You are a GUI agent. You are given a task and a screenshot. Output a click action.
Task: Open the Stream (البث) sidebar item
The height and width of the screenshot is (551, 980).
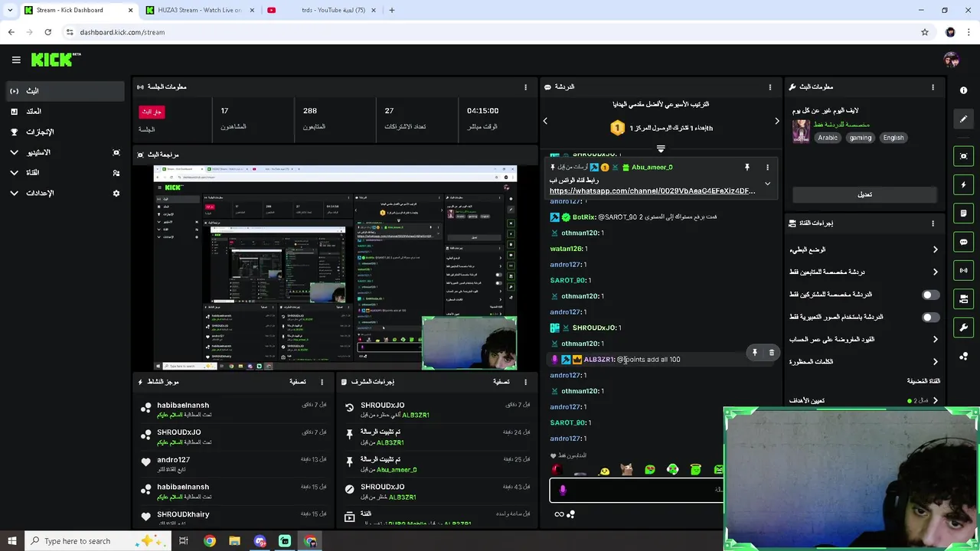click(64, 91)
